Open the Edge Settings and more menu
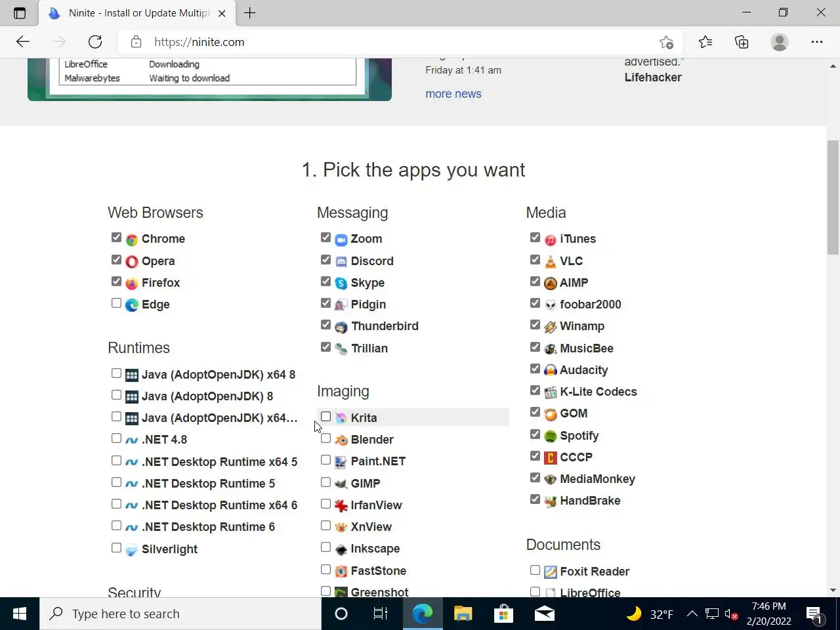The width and height of the screenshot is (840, 630). (x=816, y=42)
